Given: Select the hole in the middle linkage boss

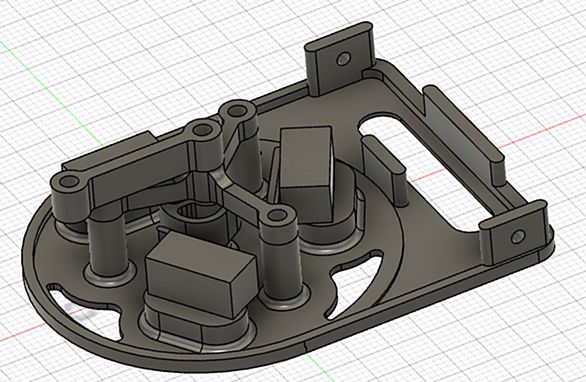Looking at the screenshot, I should coord(203,130).
